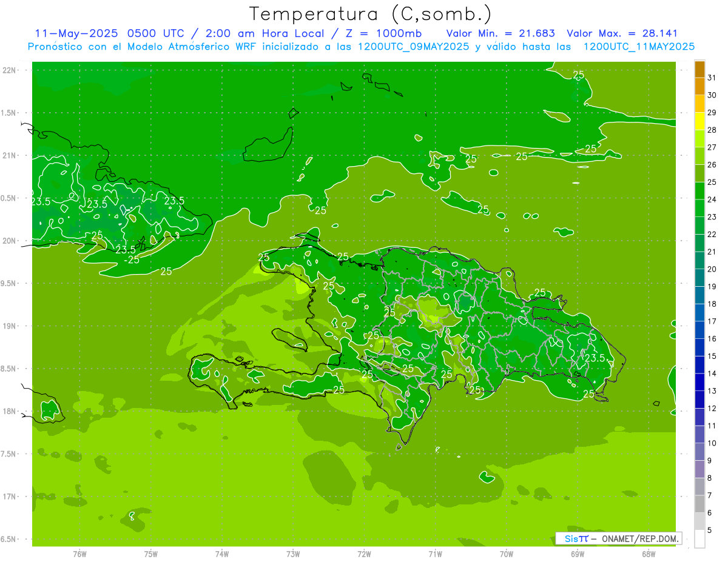Viewport: 728px width, 562px height.
Task: Click the "6.5N" latitude axis label
Action: (x=9, y=539)
